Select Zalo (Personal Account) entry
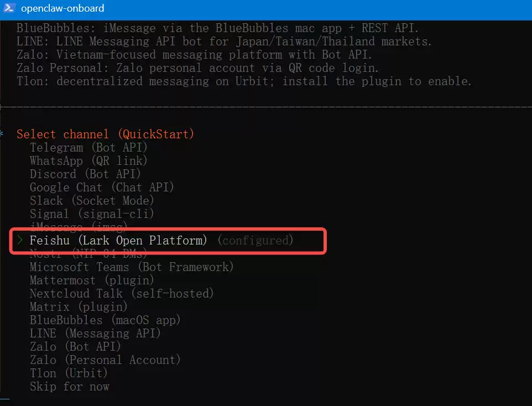The width and height of the screenshot is (532, 406). point(105,360)
